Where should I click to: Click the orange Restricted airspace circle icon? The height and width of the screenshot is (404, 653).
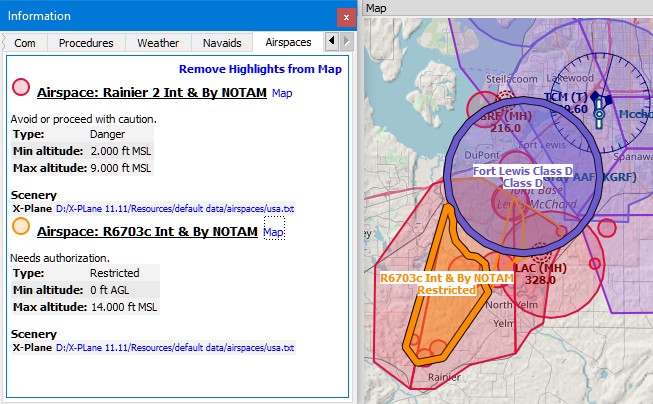coord(21,226)
